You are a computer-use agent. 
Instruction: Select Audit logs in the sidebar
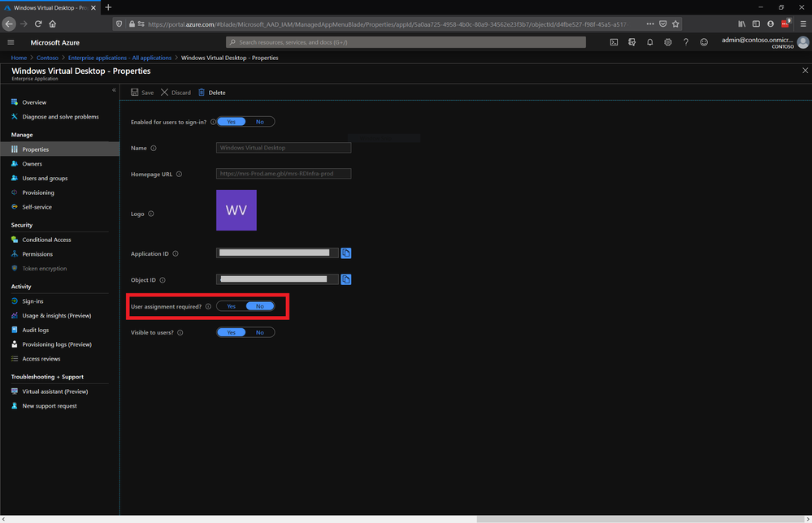(x=36, y=330)
